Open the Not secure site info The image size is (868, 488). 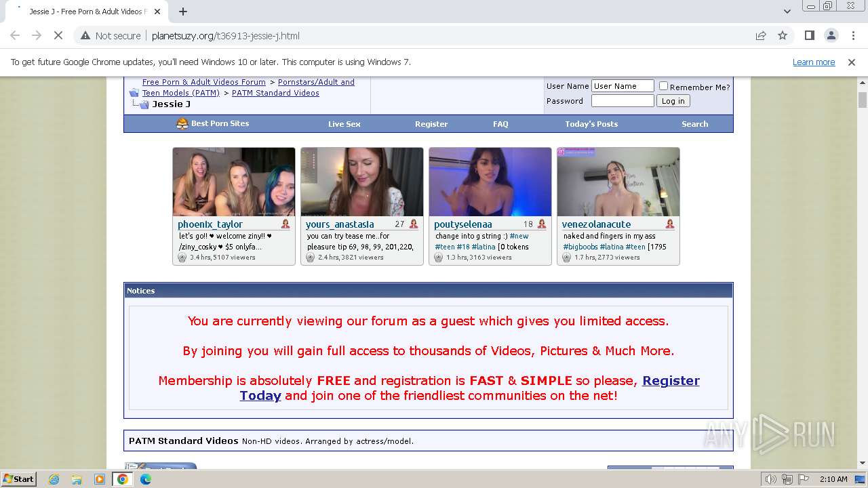point(111,35)
